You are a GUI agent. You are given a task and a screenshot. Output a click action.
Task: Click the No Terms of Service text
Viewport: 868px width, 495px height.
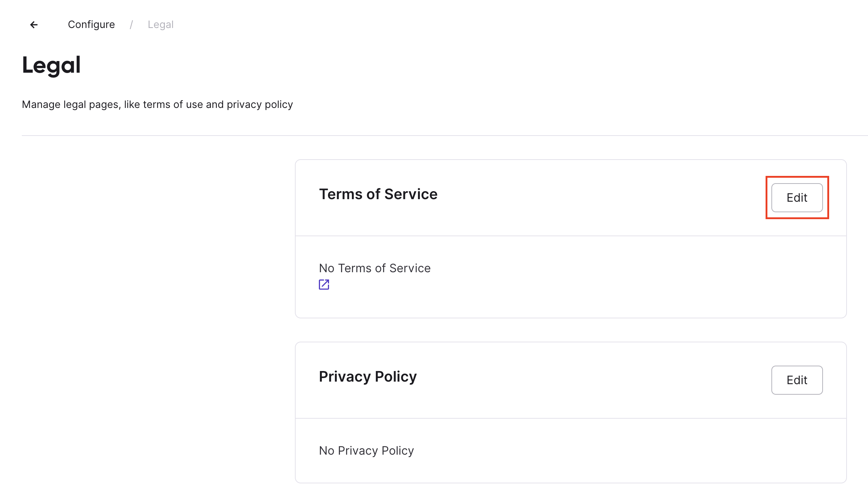pyautogui.click(x=374, y=268)
